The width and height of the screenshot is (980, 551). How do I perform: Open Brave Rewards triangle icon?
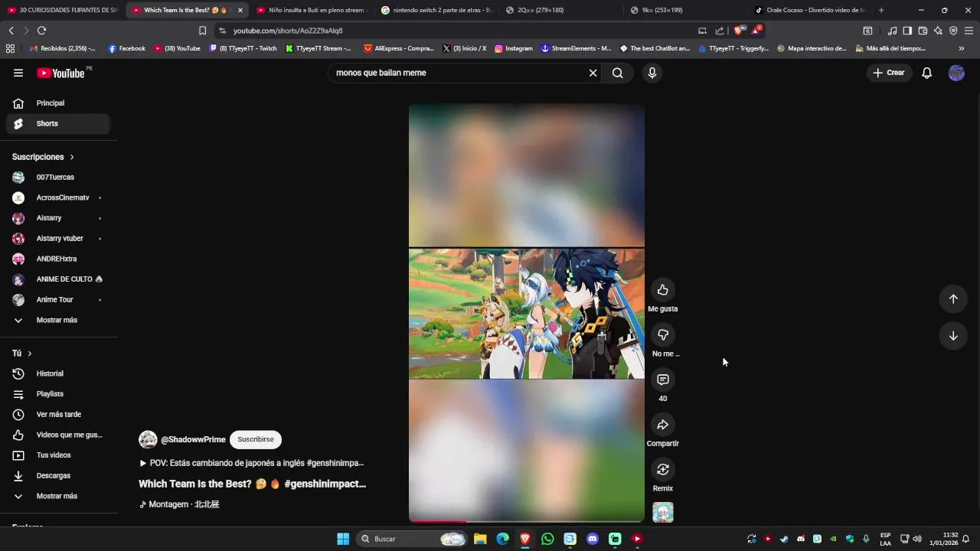point(756,31)
